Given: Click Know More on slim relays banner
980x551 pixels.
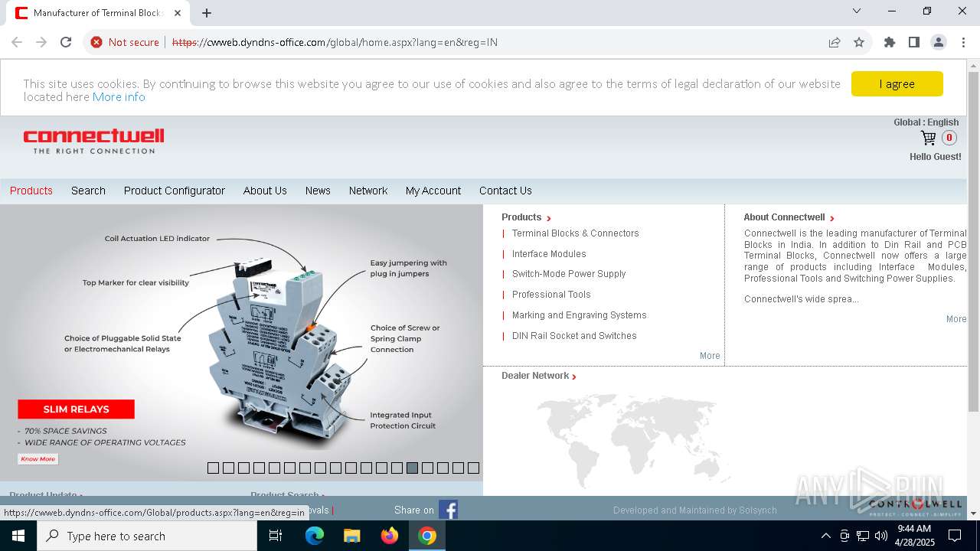Looking at the screenshot, I should point(38,459).
